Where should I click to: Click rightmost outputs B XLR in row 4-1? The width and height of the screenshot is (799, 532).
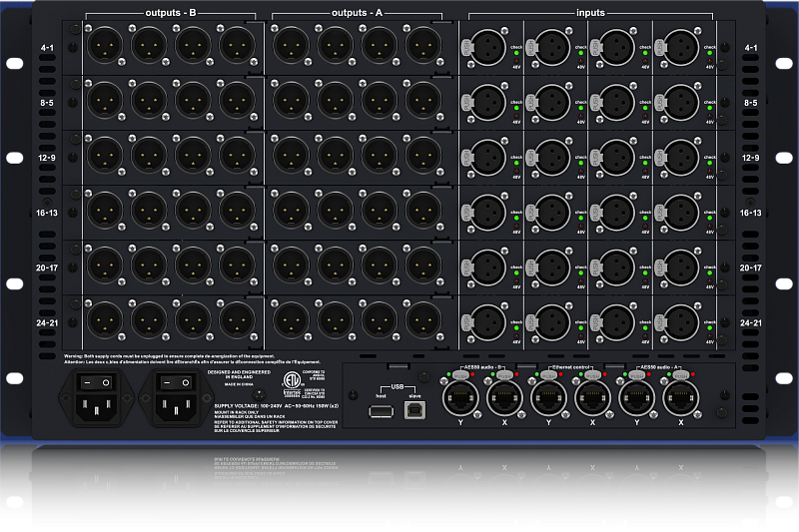click(x=237, y=45)
